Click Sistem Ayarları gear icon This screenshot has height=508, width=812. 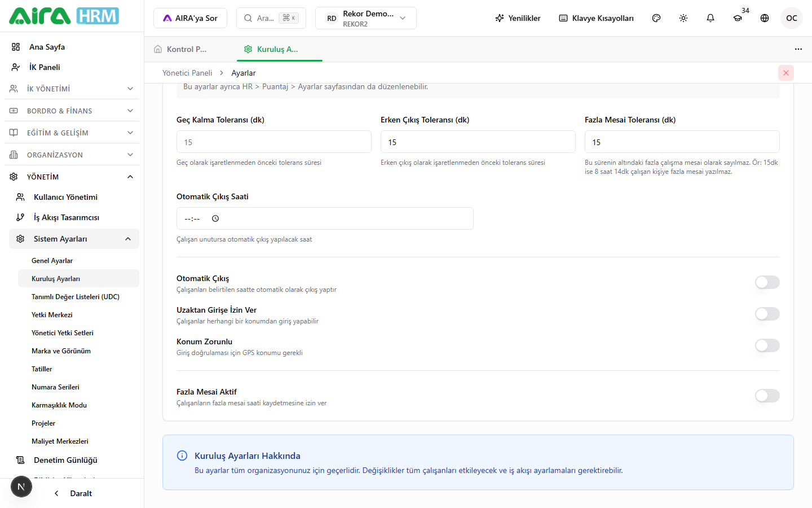20,239
